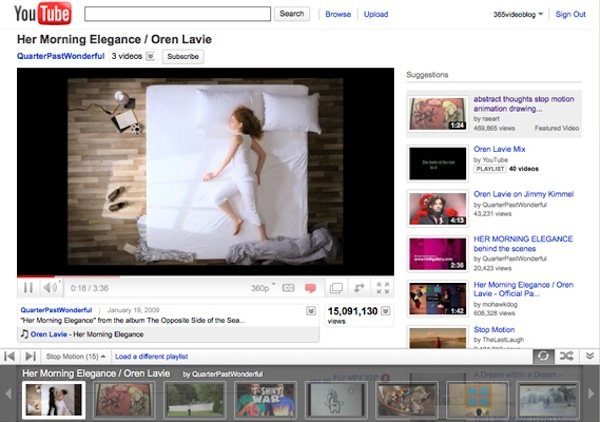Enter fullscreen mode in the player

383,288
